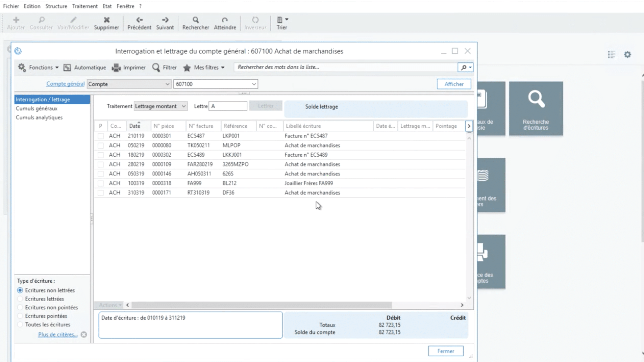This screenshot has height=362, width=644.
Task: Select Ecritures lettrées radio button
Action: pos(20,299)
